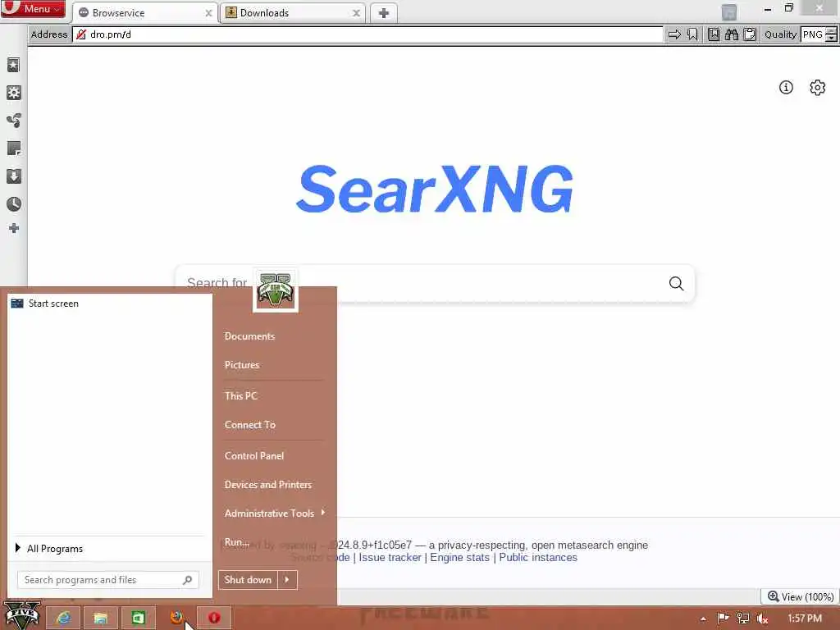840x630 pixels.
Task: Open the Opera Menu button
Action: [x=33, y=8]
